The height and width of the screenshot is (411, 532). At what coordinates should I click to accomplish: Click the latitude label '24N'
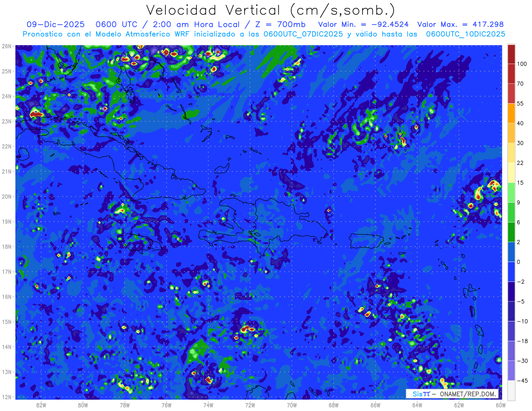tap(7, 96)
